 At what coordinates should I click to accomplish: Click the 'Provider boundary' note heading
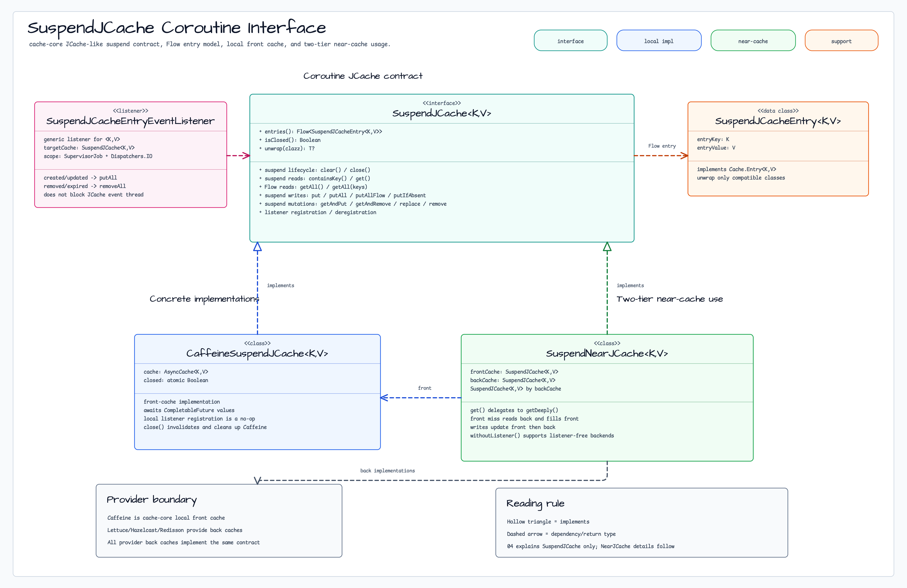coord(152,500)
